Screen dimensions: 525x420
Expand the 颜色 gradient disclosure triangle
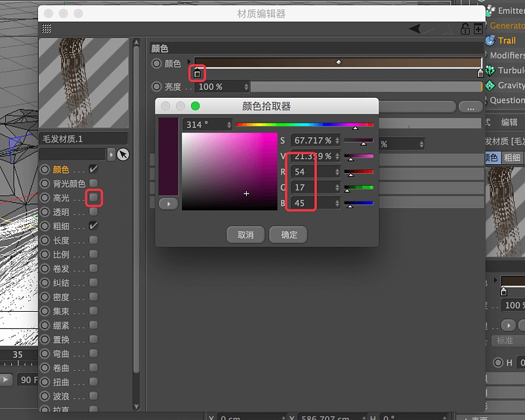189,61
